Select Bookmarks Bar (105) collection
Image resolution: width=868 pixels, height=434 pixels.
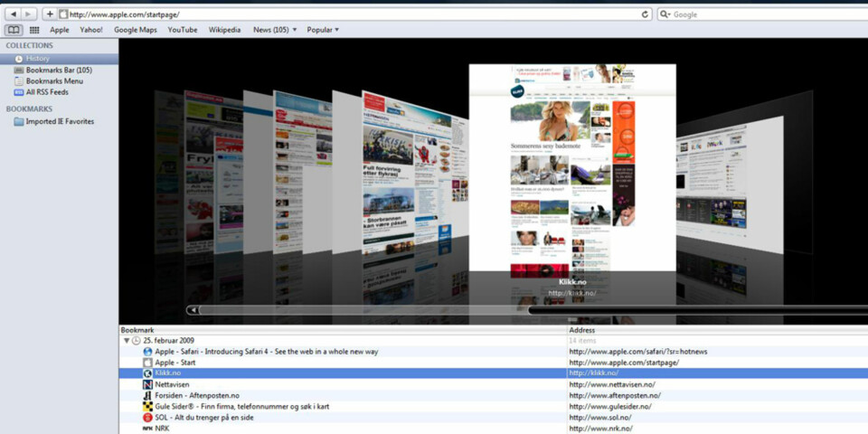pyautogui.click(x=58, y=71)
